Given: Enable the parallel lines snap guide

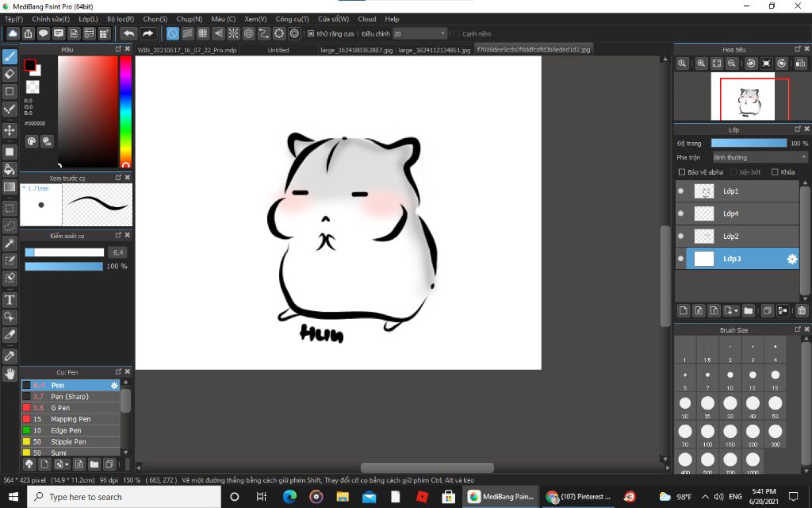Looking at the screenshot, I should [x=187, y=33].
